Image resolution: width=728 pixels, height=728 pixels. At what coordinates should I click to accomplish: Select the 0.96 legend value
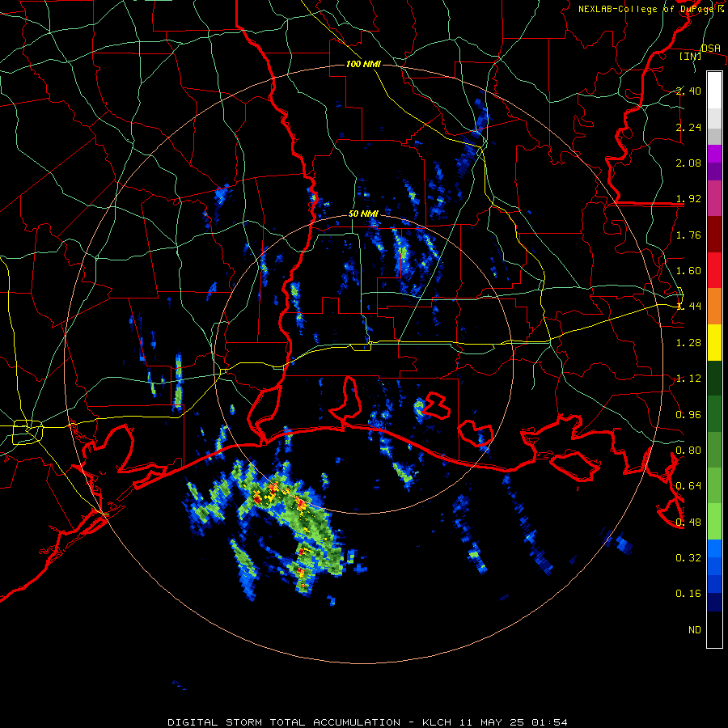coord(688,415)
